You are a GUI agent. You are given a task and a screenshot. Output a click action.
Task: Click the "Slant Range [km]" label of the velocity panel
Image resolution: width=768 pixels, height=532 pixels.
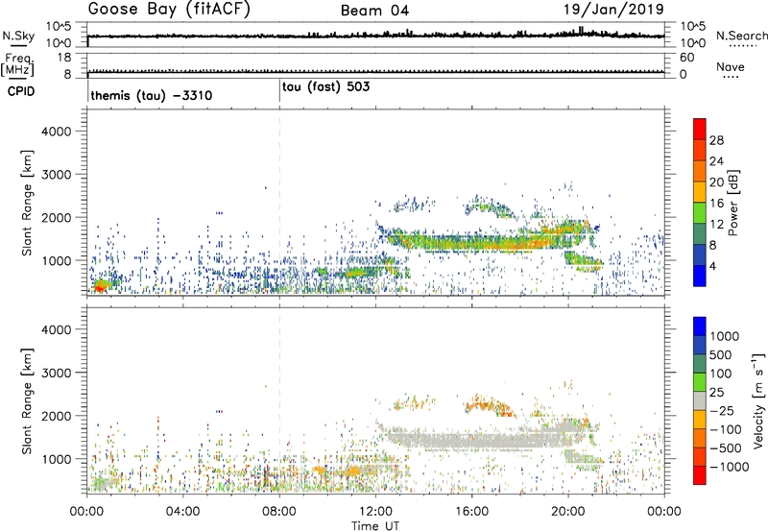(27, 400)
